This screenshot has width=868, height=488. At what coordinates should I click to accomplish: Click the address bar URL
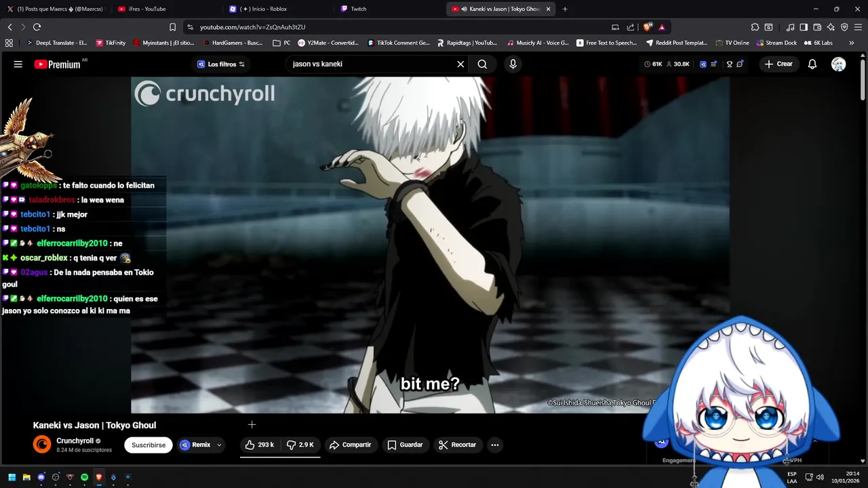[x=252, y=27]
